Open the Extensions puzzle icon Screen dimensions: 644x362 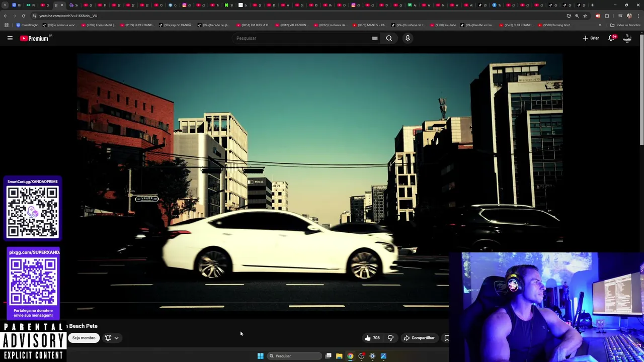coord(607,16)
